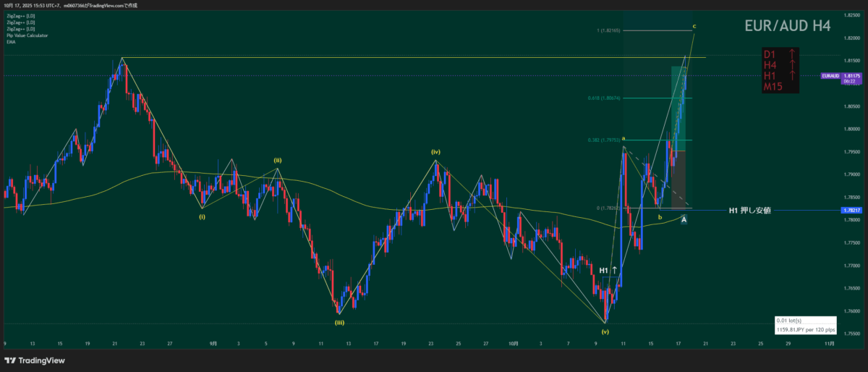Click the purple EURAUD symbol tag on price axis
This screenshot has width=868, height=372.
(830, 75)
